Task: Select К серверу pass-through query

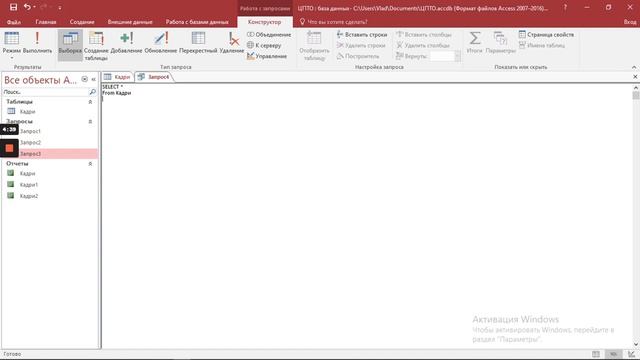Action: (x=264, y=45)
